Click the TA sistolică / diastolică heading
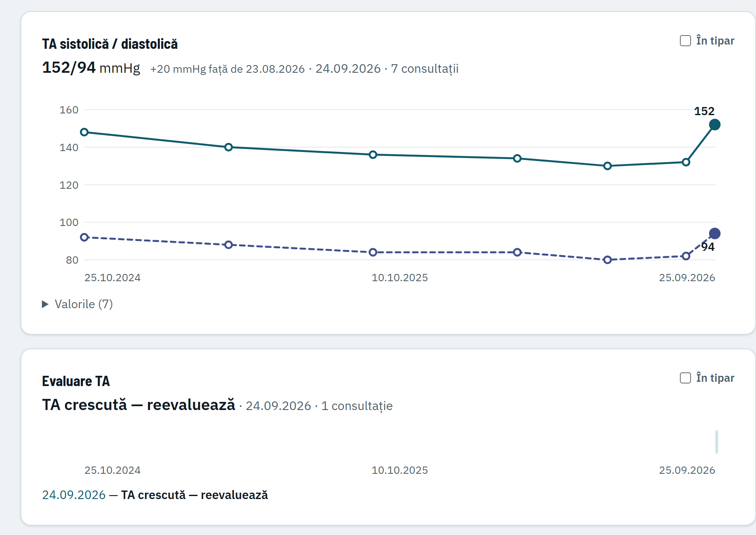Viewport: 756px width, 535px height. tap(110, 44)
